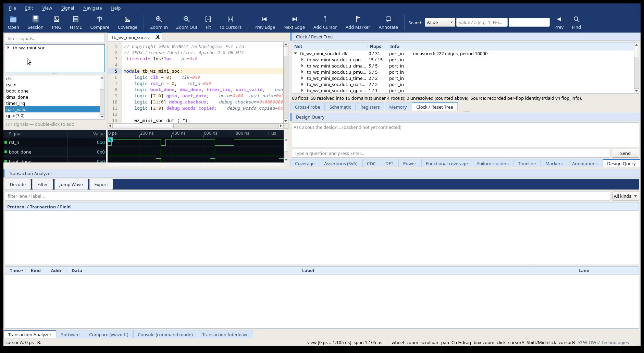The width and height of the screenshot is (644, 353).
Task: Switch to the Schematic tab
Action: [x=340, y=107]
